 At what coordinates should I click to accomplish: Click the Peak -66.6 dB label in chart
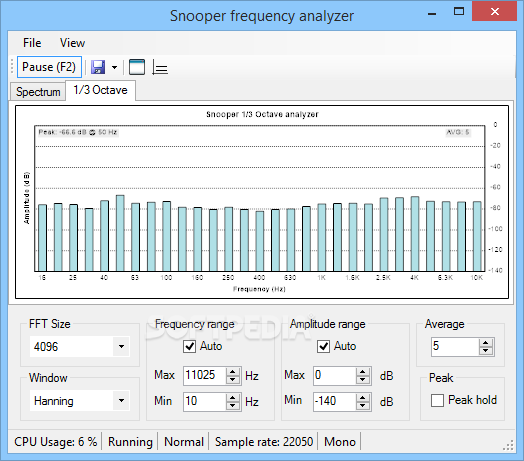pos(78,132)
